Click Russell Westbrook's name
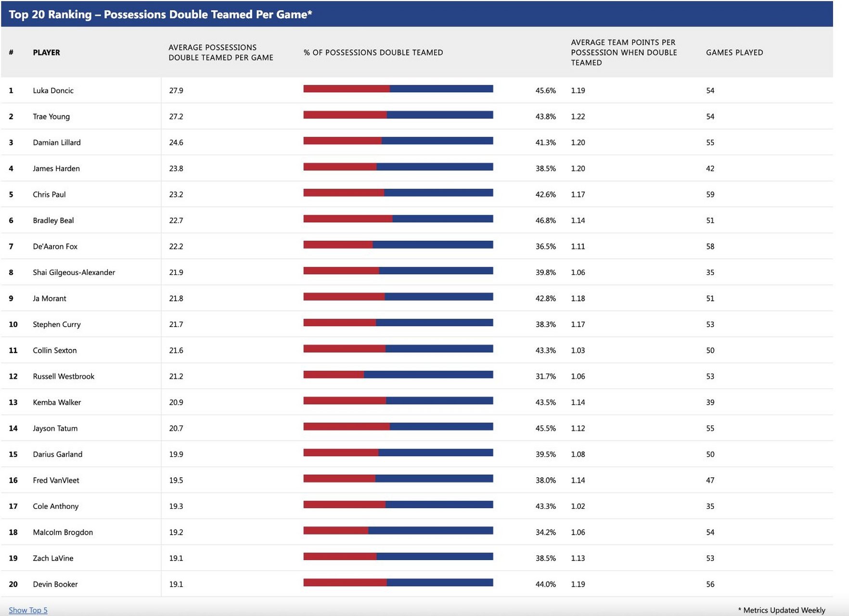Image resolution: width=849 pixels, height=616 pixels. (64, 376)
